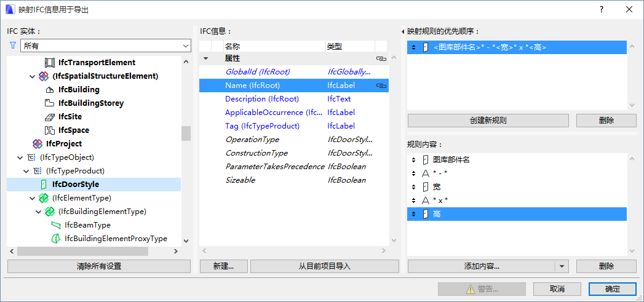This screenshot has height=302, width=644.
Task: Click the (IfcBuildingElementType) green icon
Action: point(49,212)
